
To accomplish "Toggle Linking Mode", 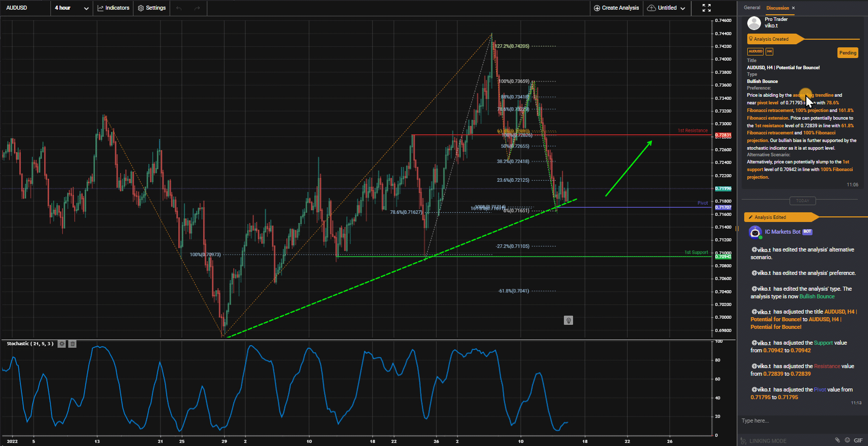I will coord(763,441).
